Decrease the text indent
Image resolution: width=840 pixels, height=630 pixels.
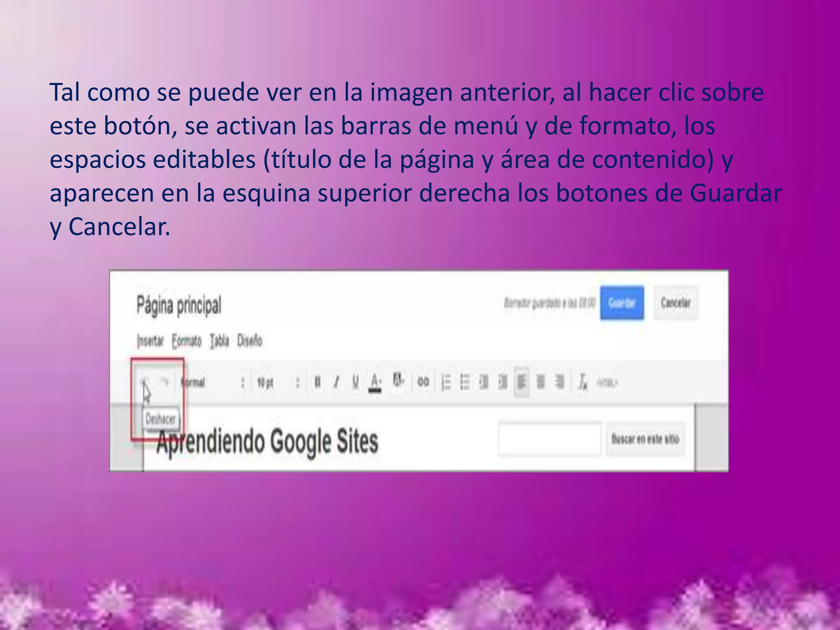tap(484, 382)
